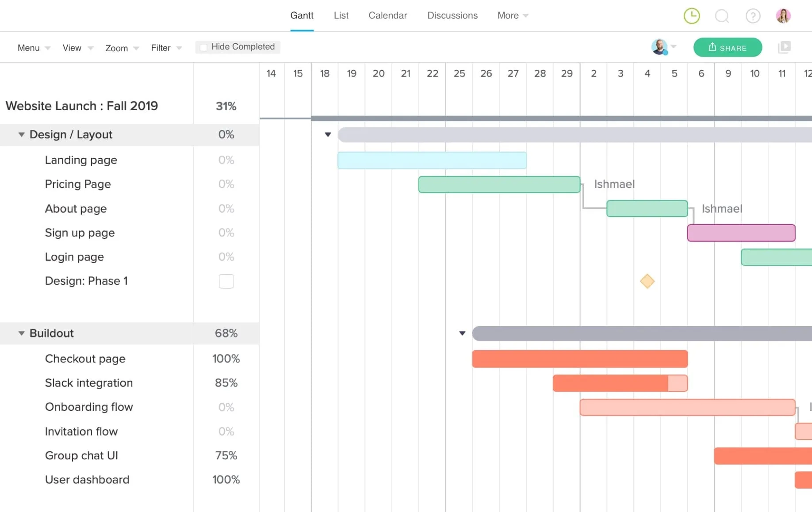812x512 pixels.
Task: Click the green SHARE button
Action: (x=728, y=47)
